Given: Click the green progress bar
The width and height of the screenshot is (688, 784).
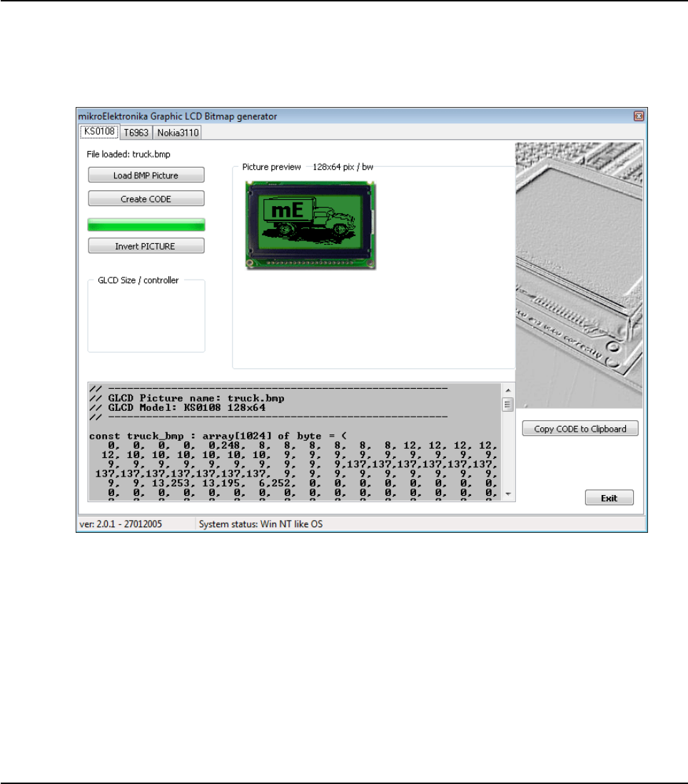Looking at the screenshot, I should point(146,225).
